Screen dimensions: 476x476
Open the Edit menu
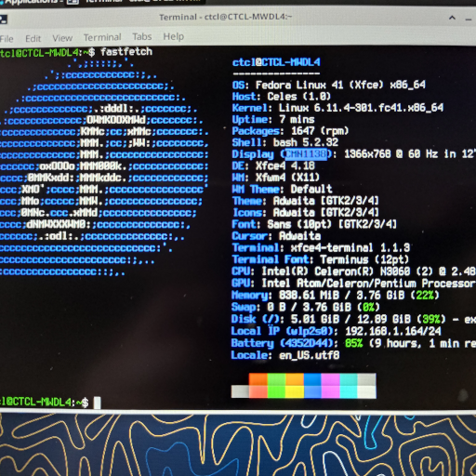(33, 38)
